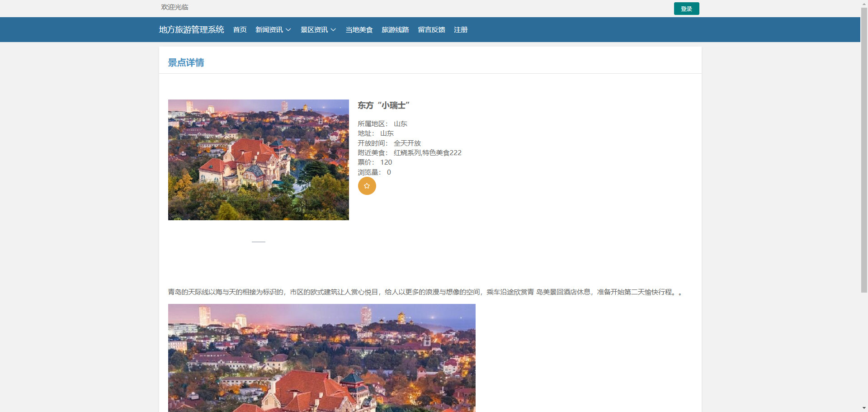This screenshot has height=412, width=868.
Task: Open the 注册 register menu item
Action: click(x=461, y=30)
